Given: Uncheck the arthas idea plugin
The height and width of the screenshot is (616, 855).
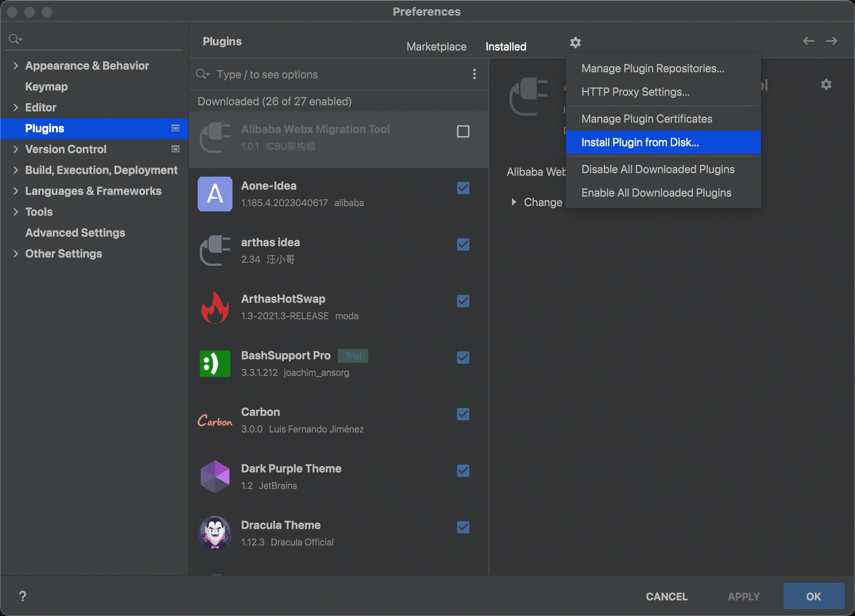Looking at the screenshot, I should coord(463,244).
